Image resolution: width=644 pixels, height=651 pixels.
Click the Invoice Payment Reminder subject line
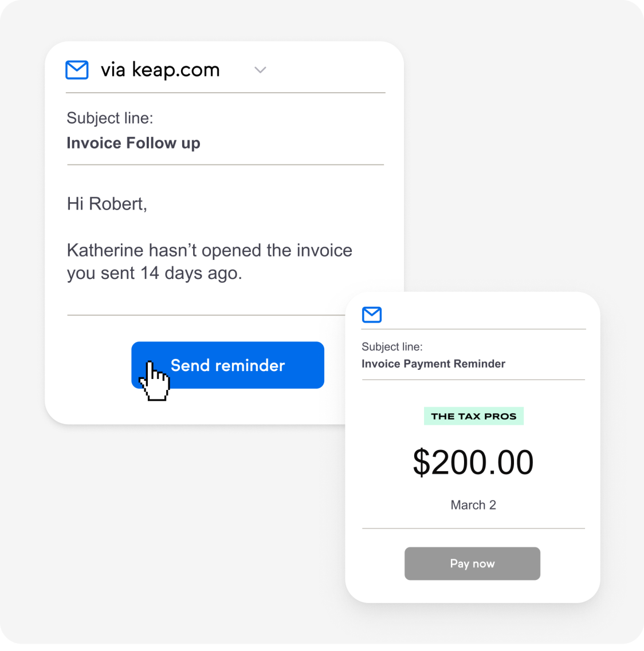click(x=433, y=364)
